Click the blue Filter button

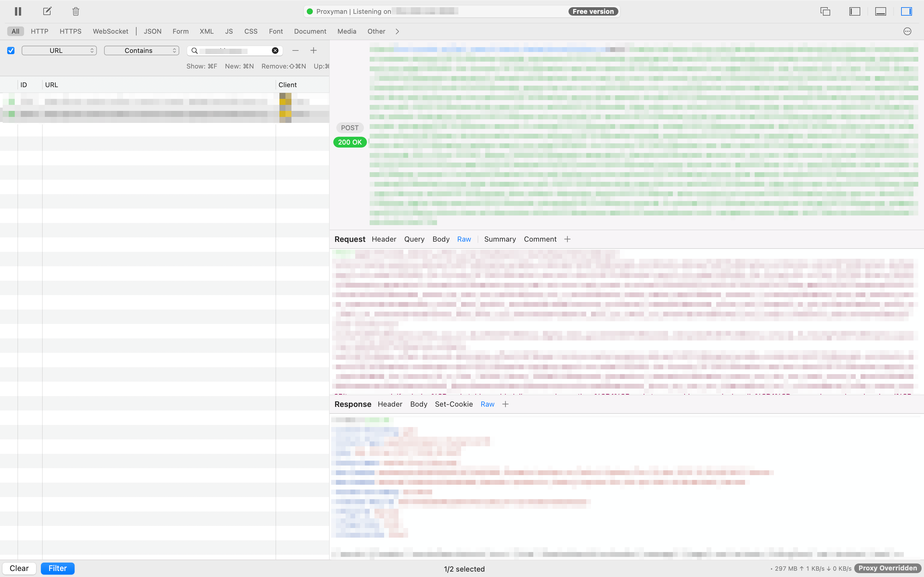(x=57, y=568)
